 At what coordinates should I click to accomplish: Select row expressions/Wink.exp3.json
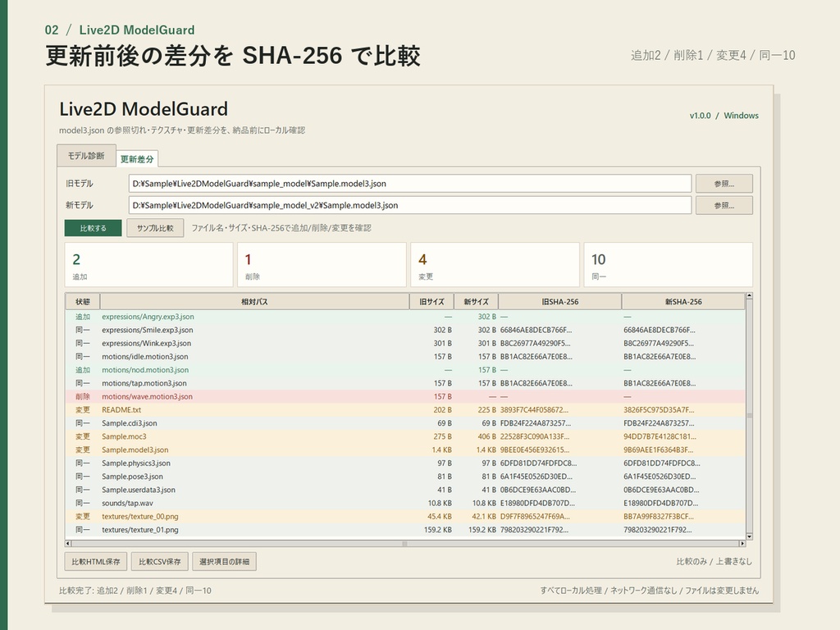[x=405, y=344]
